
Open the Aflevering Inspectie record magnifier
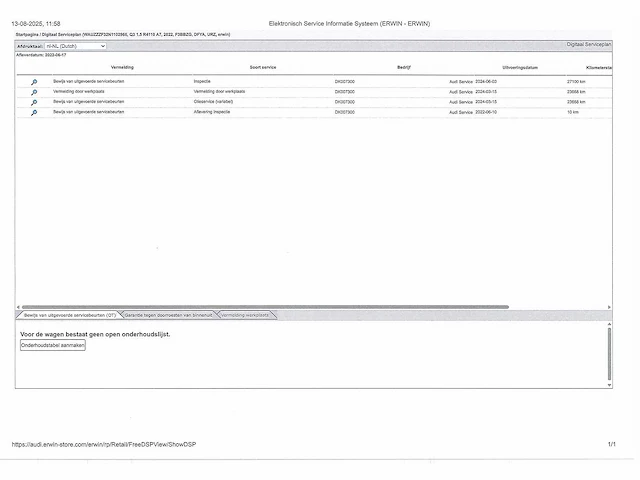33,113
